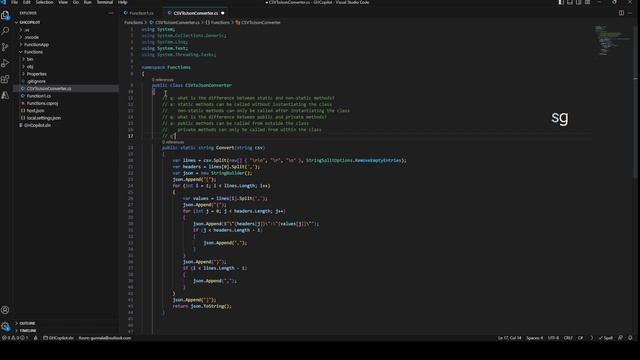The image size is (640, 360).
Task: Click the Explorer more actions ellipsis
Action: (x=111, y=13)
